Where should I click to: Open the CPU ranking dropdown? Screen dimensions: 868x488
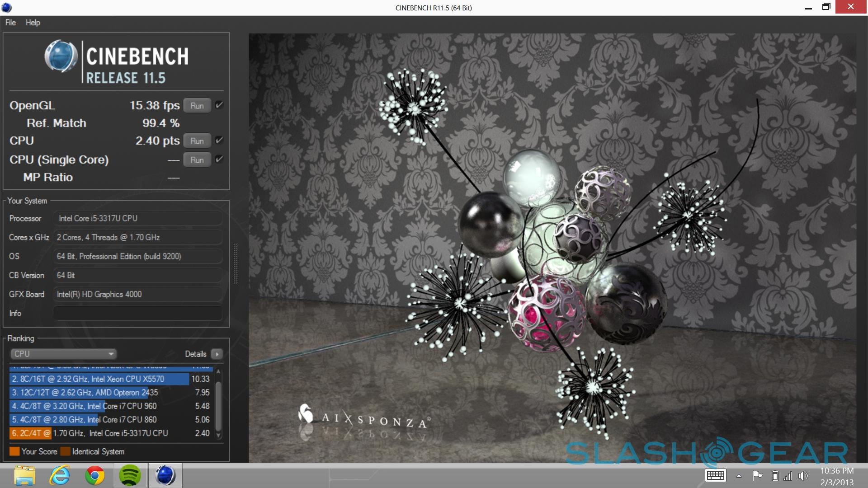tap(63, 354)
